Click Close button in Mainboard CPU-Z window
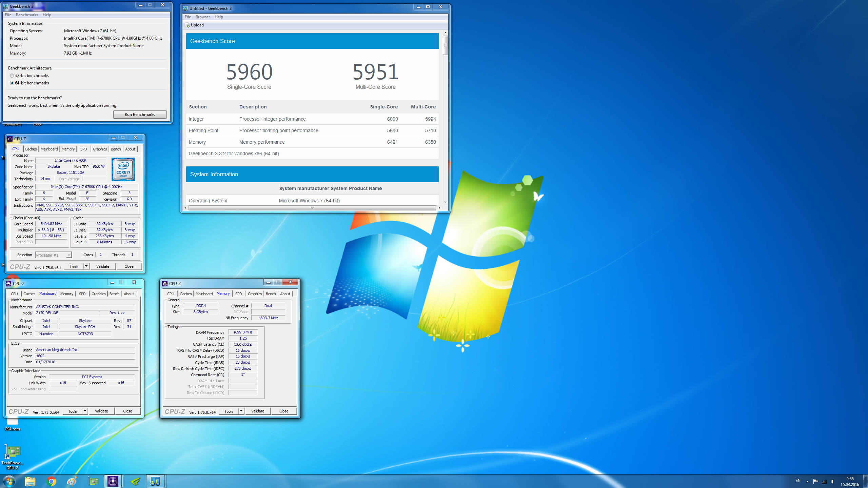Viewport: 868px width, 488px height. point(127,411)
